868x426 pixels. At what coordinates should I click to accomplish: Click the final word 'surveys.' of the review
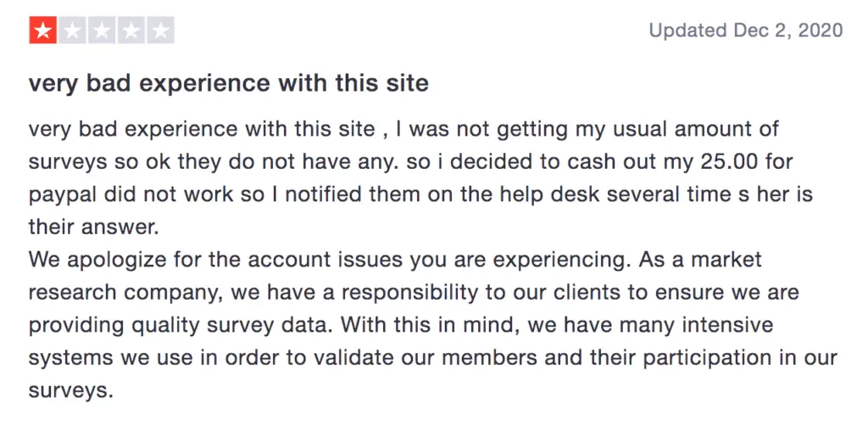[71, 391]
